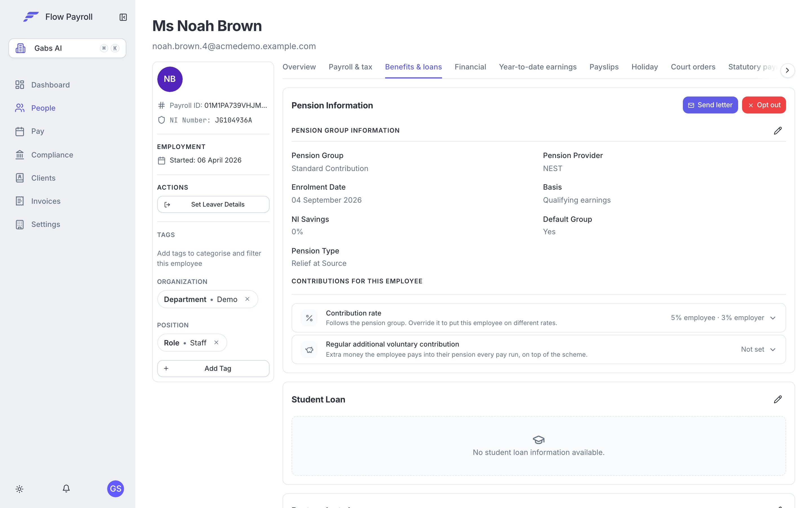Click the red Opt out button

[764, 105]
